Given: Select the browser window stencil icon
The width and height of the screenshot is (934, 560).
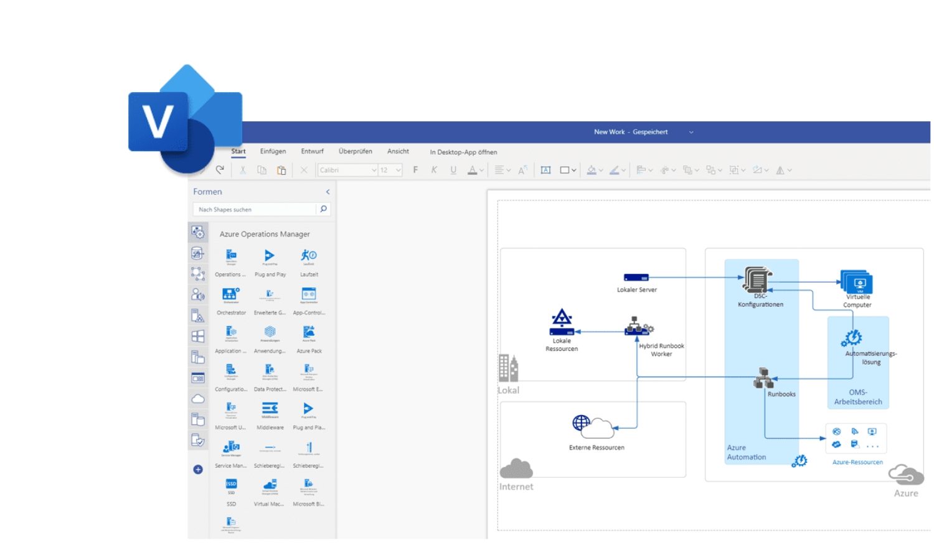Looking at the screenshot, I should [198, 378].
